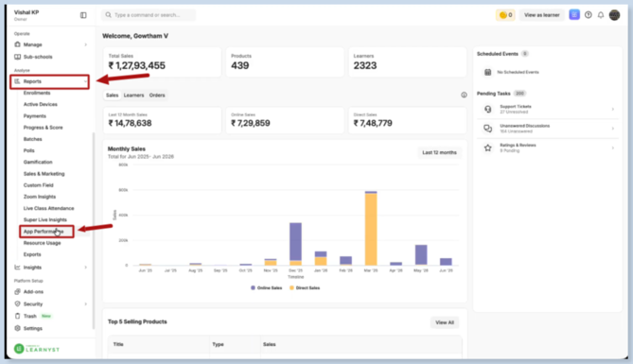This screenshot has width=633, height=364.
Task: Click the Unanswered Discussions chat icon
Action: [x=487, y=129]
